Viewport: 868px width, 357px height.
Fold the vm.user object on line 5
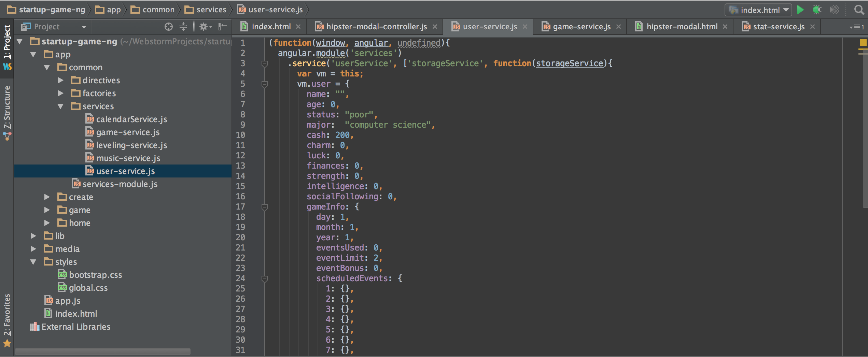click(x=264, y=84)
